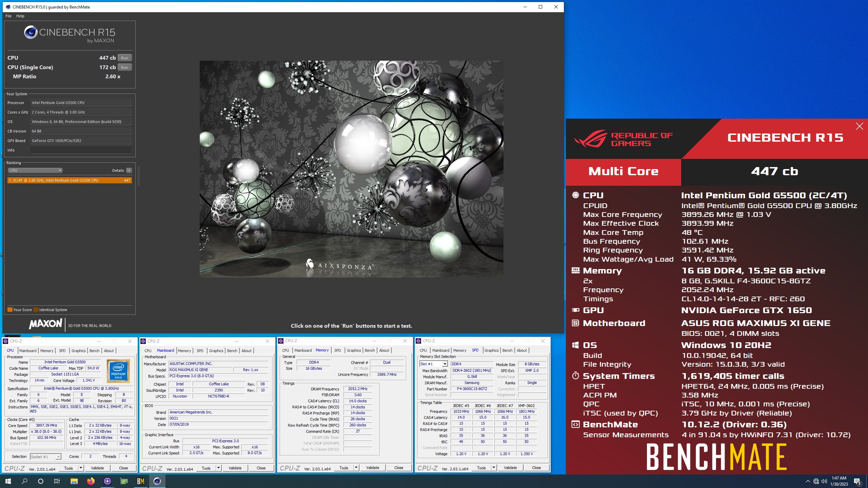The height and width of the screenshot is (488, 868).
Task: Open Graphics tab in second CPU-Z window
Action: pos(216,351)
